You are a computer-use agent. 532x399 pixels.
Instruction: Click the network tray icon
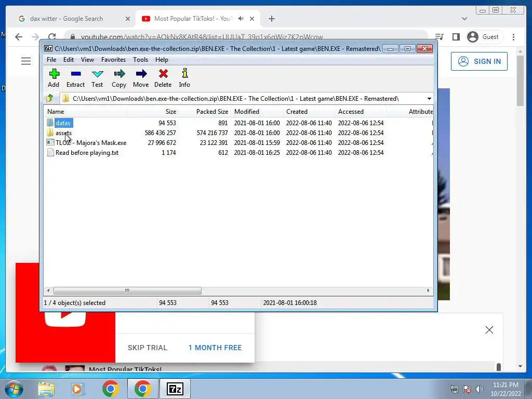[x=454, y=389]
